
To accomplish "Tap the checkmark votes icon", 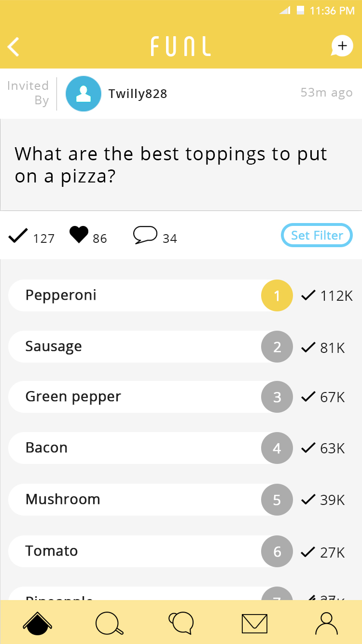I will click(18, 236).
